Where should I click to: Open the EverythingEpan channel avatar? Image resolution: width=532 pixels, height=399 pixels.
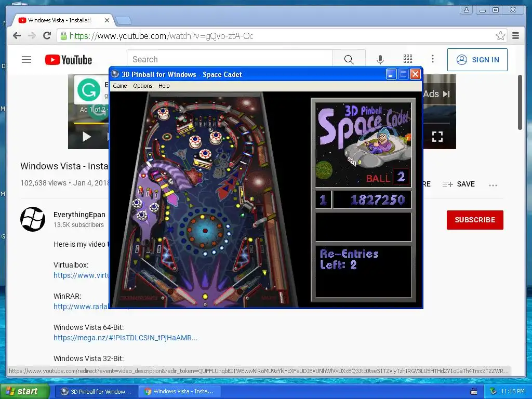pyautogui.click(x=33, y=219)
